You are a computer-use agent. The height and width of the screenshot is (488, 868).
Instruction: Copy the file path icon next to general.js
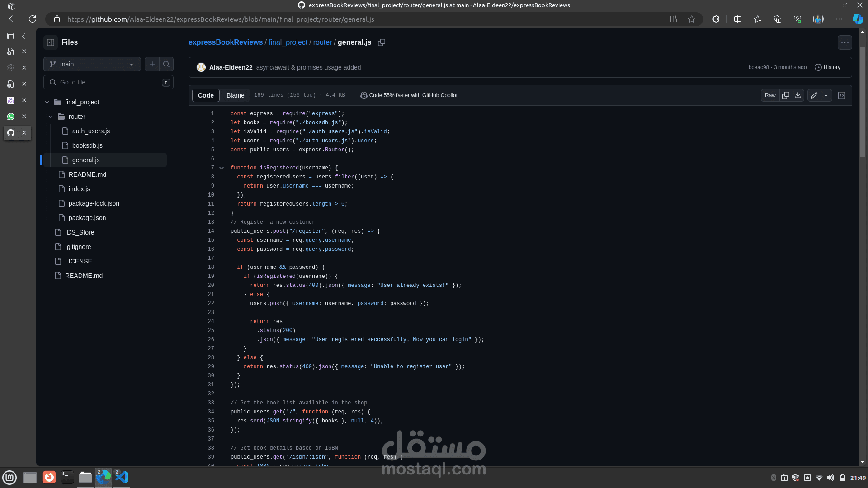pyautogui.click(x=382, y=42)
